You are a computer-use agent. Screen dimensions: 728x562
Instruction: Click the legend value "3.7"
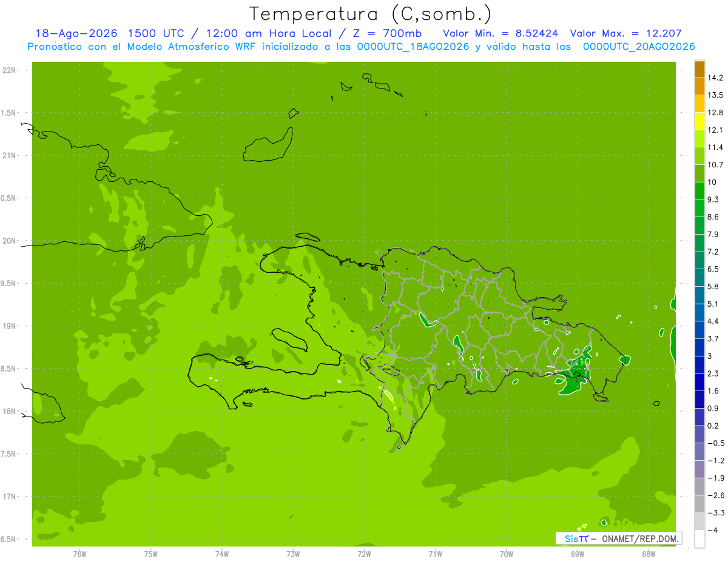[x=713, y=338]
